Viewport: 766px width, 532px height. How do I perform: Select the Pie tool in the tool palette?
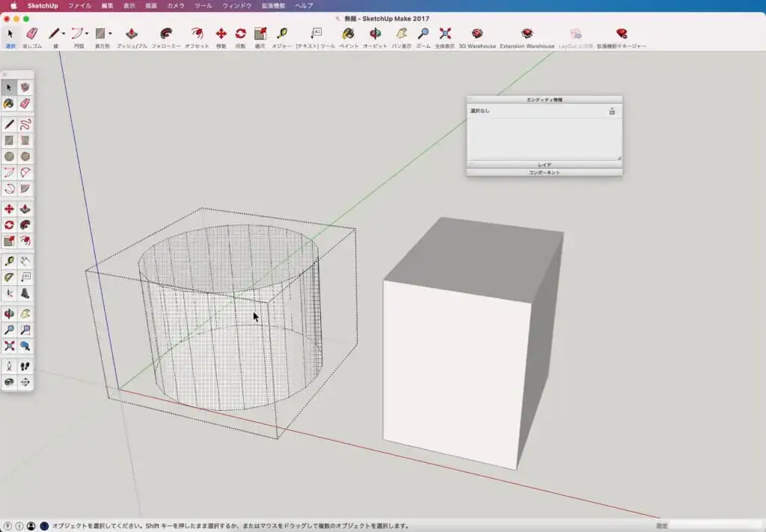(x=25, y=189)
